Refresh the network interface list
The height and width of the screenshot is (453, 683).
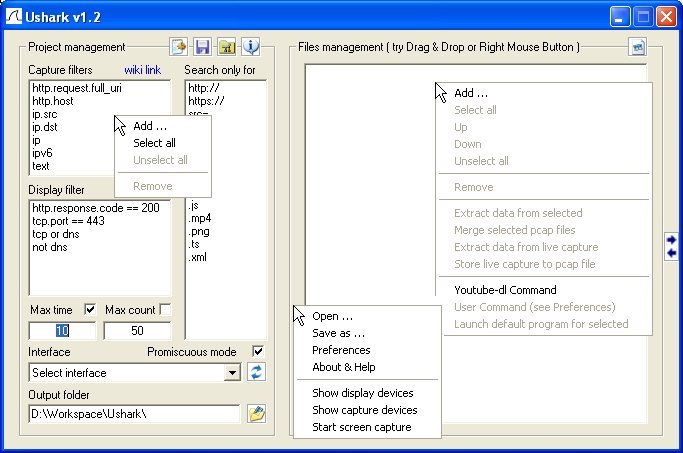[x=257, y=373]
